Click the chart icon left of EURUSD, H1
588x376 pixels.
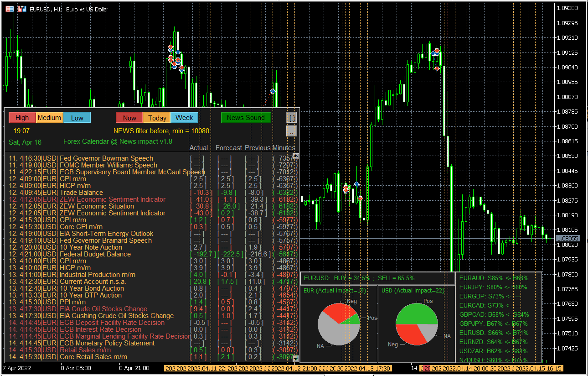pyautogui.click(x=22, y=9)
